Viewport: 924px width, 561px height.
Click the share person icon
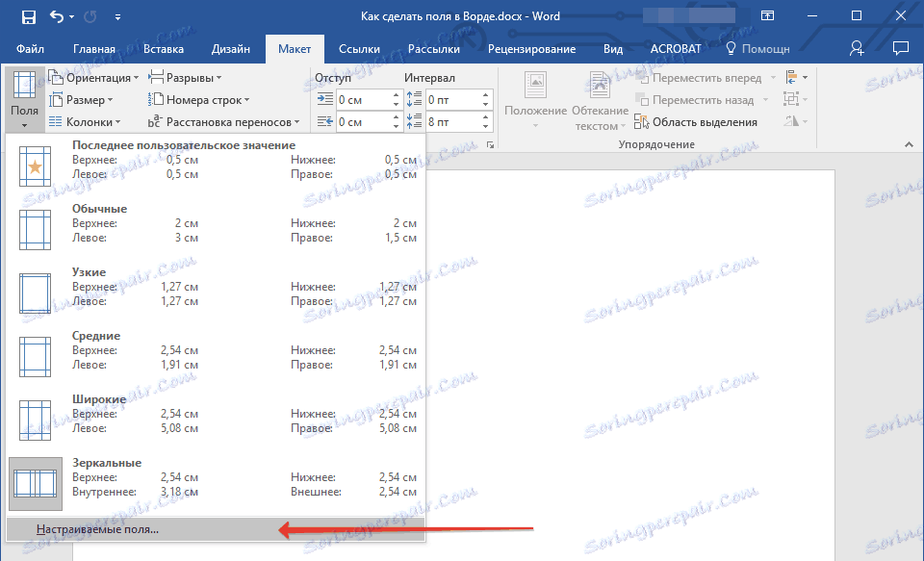click(x=857, y=48)
